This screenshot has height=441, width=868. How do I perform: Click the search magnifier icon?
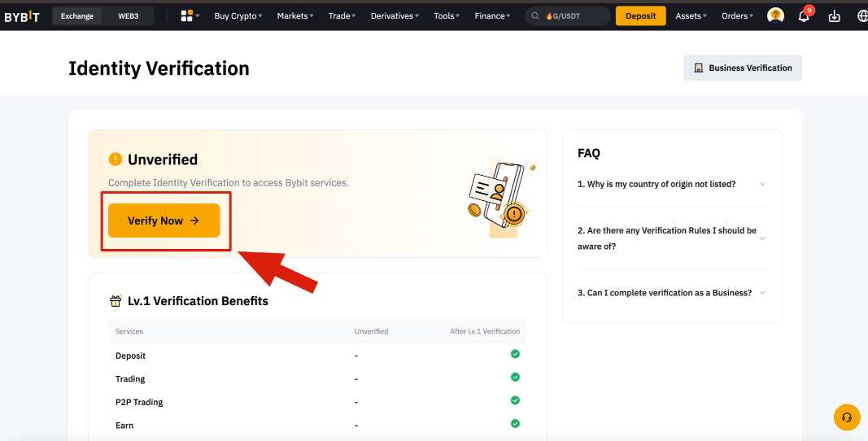tap(534, 16)
